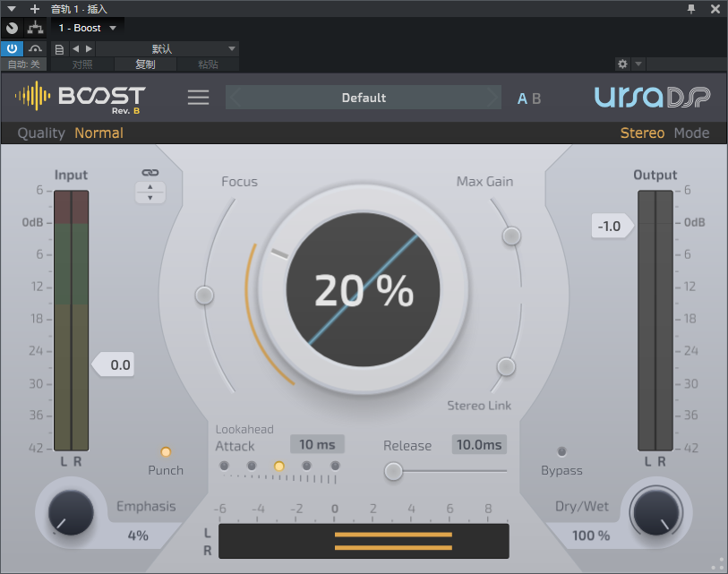The height and width of the screenshot is (574, 728).
Task: Open the preset file page icon
Action: coord(59,49)
